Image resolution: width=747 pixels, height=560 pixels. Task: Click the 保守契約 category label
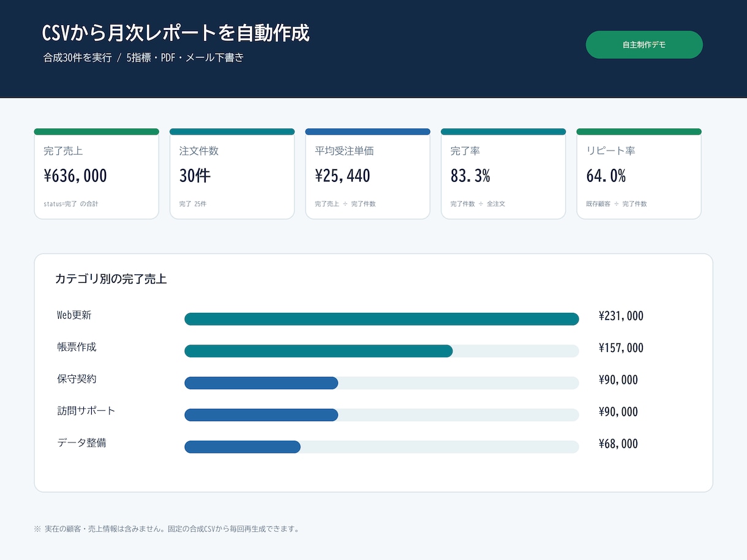tap(77, 379)
